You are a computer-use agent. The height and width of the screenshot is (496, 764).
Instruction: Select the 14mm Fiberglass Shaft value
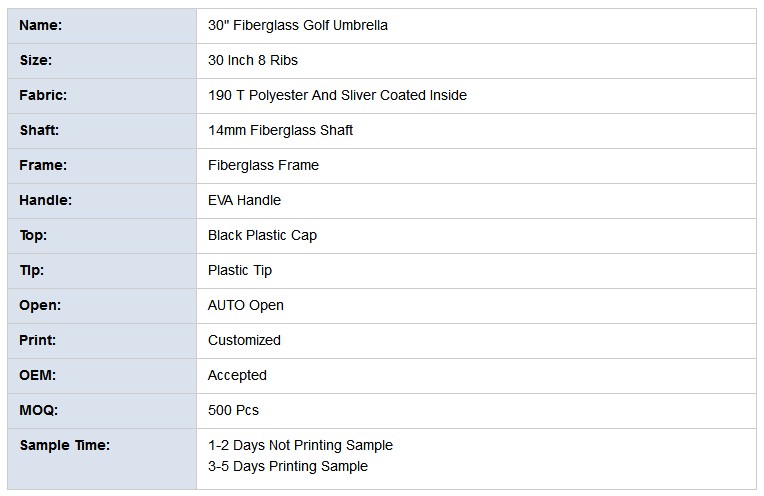point(280,131)
